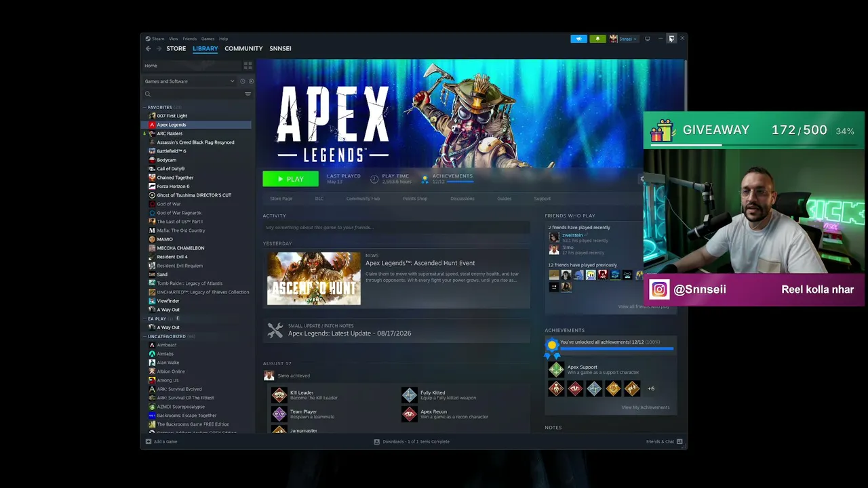Show the +6 more achievements

click(x=651, y=389)
